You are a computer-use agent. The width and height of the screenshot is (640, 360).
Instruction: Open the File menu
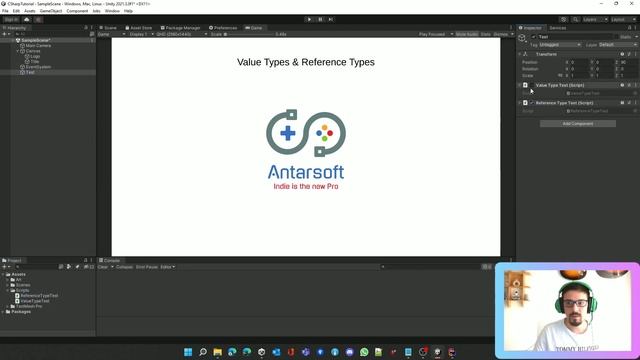click(x=5, y=11)
